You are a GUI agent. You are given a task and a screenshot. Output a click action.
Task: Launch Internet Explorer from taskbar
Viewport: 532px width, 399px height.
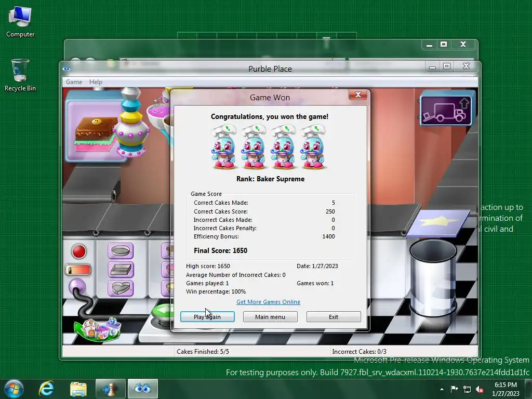(x=46, y=389)
